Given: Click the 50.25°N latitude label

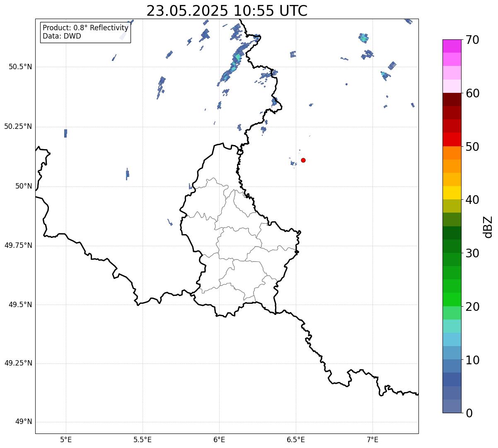Looking at the screenshot, I should tap(18, 126).
